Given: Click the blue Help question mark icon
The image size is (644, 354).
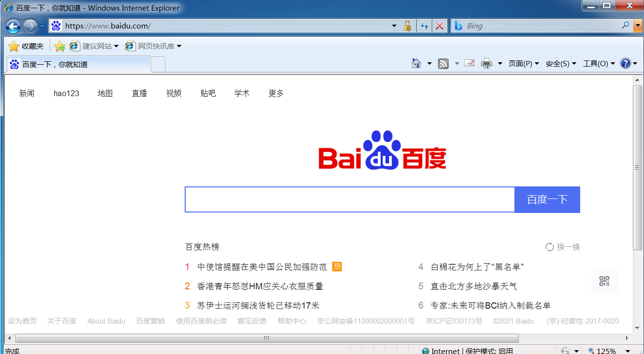Looking at the screenshot, I should click(626, 63).
